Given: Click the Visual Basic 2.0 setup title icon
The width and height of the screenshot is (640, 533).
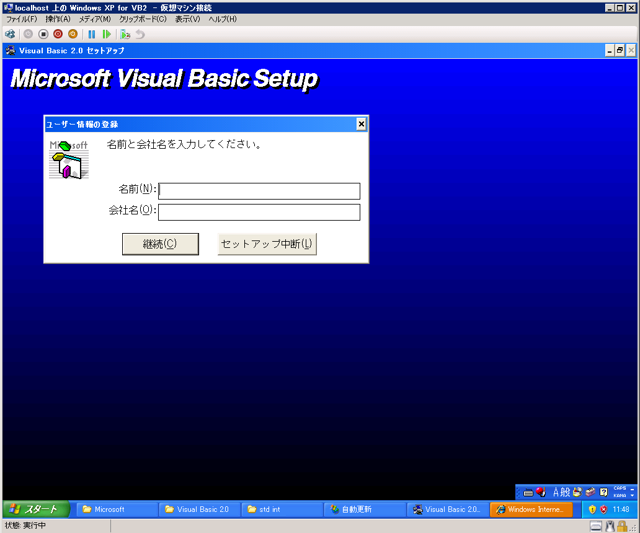Looking at the screenshot, I should point(11,51).
